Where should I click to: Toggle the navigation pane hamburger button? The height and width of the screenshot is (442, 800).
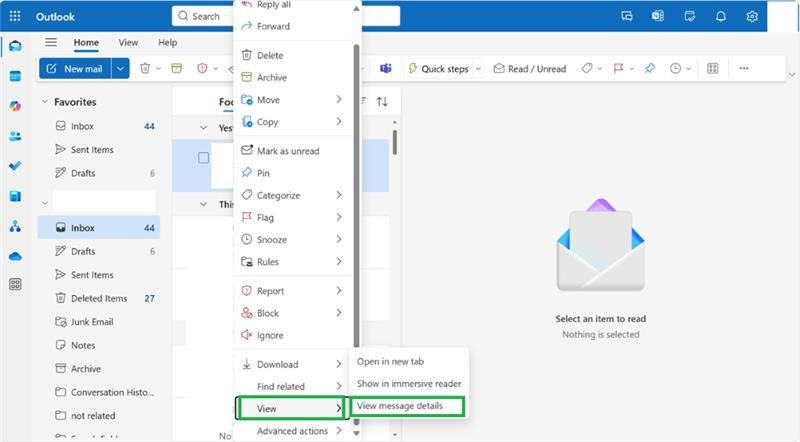51,42
